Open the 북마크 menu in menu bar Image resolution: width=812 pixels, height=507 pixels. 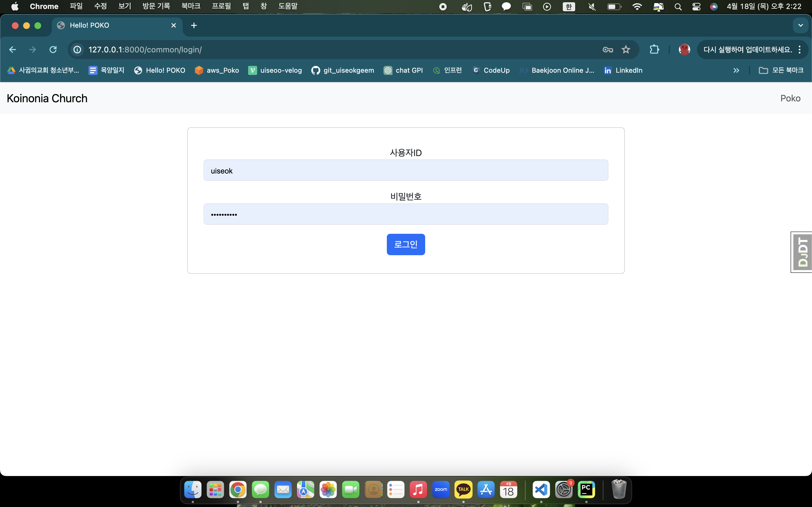click(x=191, y=6)
